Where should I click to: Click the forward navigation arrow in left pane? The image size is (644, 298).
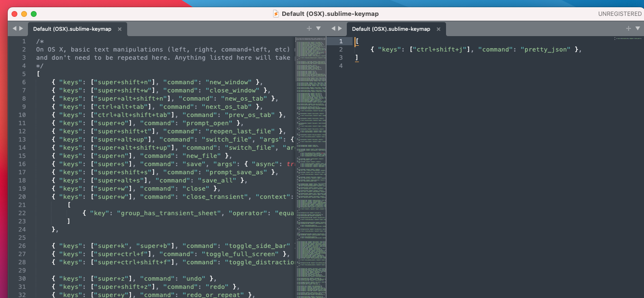click(21, 28)
